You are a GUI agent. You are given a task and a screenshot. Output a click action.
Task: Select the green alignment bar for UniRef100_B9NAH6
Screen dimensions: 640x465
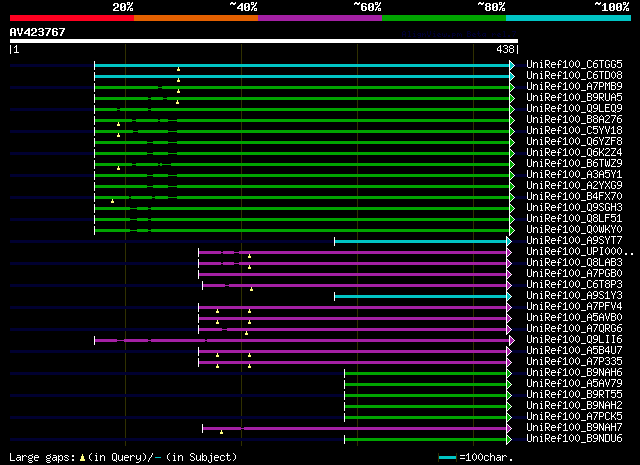coord(426,373)
